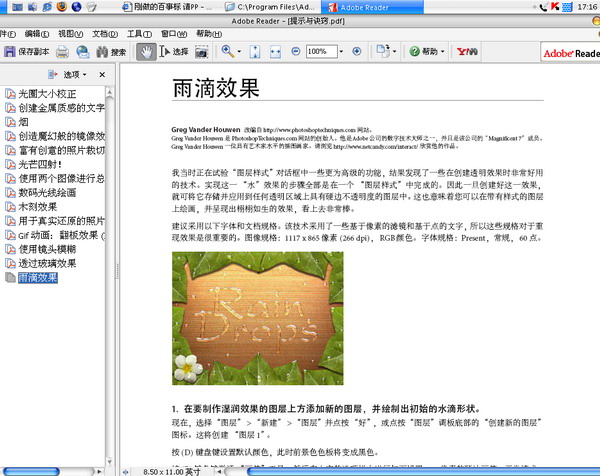Click the Adobe Reader logo button
This screenshot has width=600, height=476.
570,53
